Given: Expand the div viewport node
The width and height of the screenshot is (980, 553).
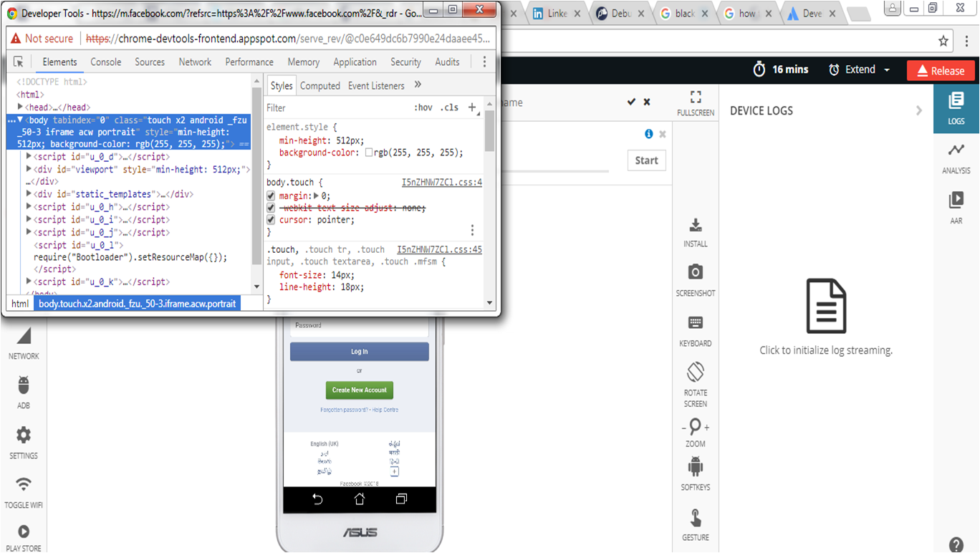Looking at the screenshot, I should (x=29, y=169).
